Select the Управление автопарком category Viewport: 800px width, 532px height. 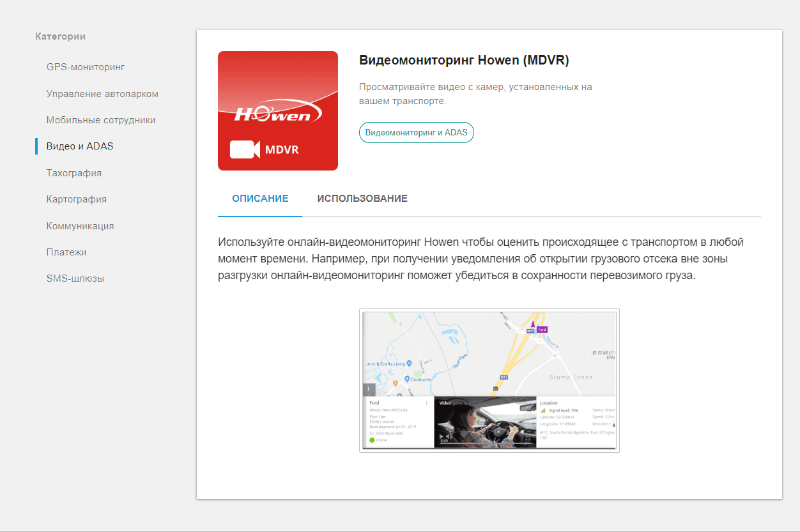click(x=102, y=94)
